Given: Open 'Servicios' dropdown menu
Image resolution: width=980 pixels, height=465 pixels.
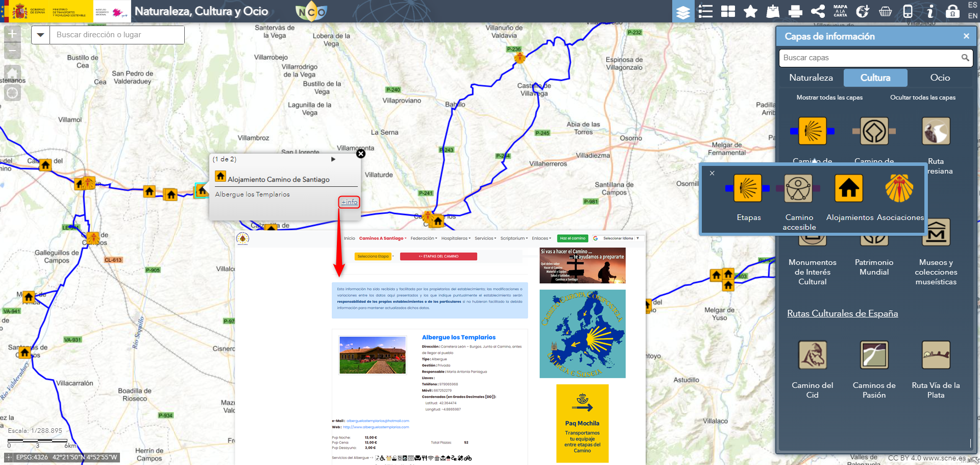Looking at the screenshot, I should point(485,238).
